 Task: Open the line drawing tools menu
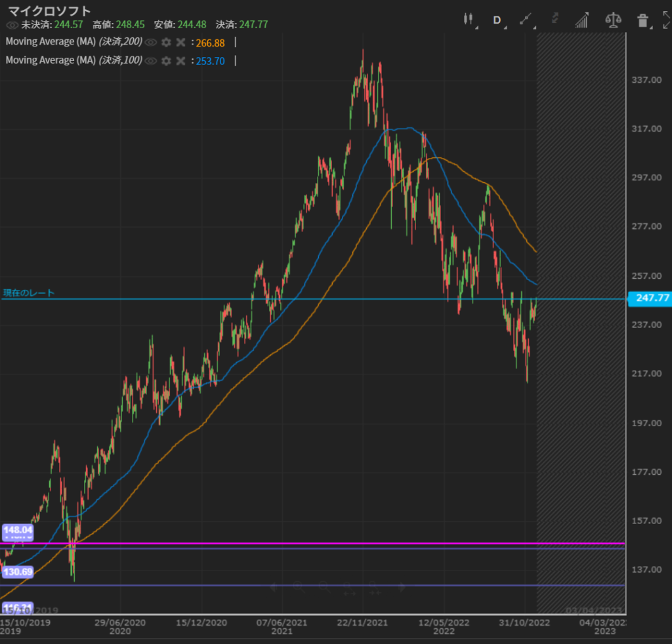tap(526, 20)
